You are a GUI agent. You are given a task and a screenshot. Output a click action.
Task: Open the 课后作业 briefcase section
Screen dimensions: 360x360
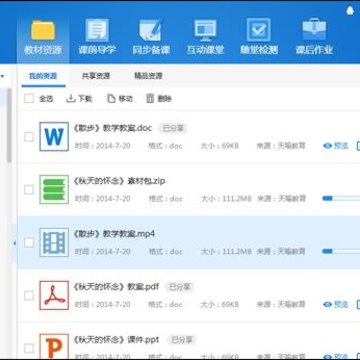314,38
